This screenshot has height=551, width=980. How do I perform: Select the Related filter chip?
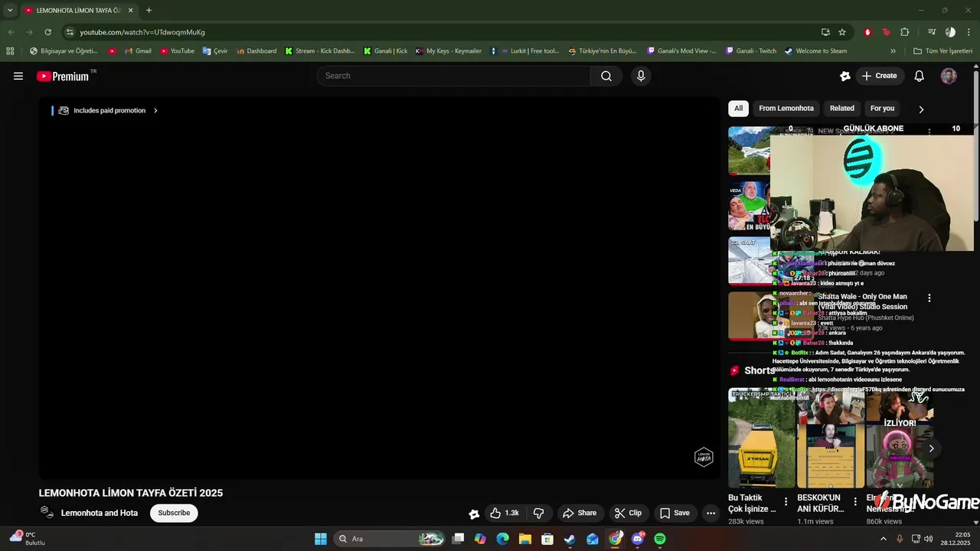coord(842,109)
